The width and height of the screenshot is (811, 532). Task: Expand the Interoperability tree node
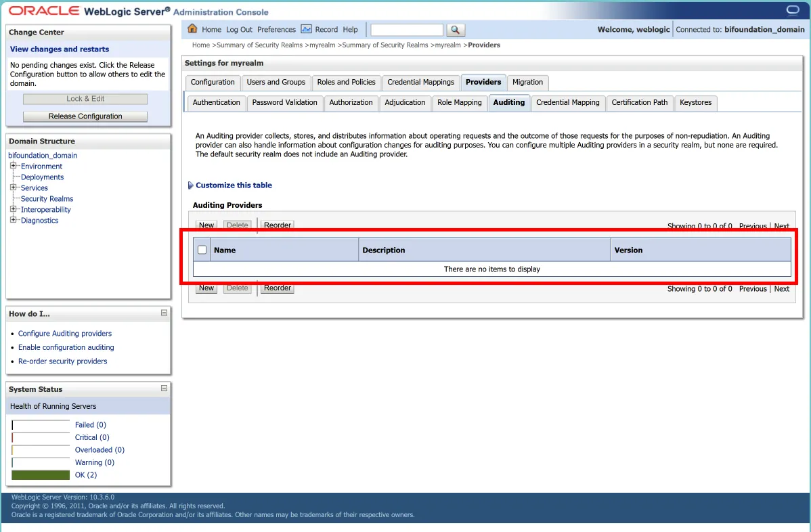pyautogui.click(x=14, y=209)
